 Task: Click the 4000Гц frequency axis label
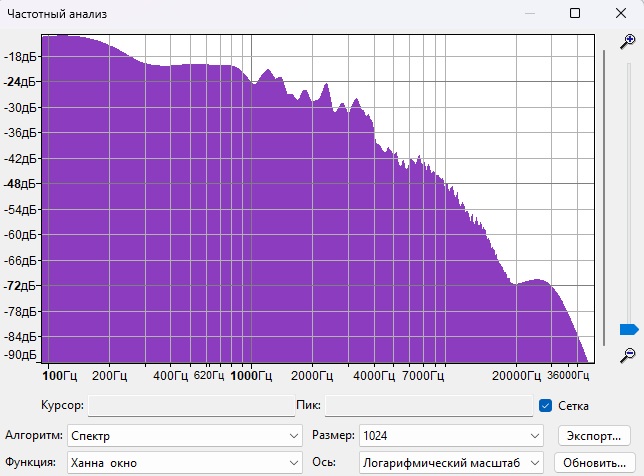pyautogui.click(x=374, y=375)
